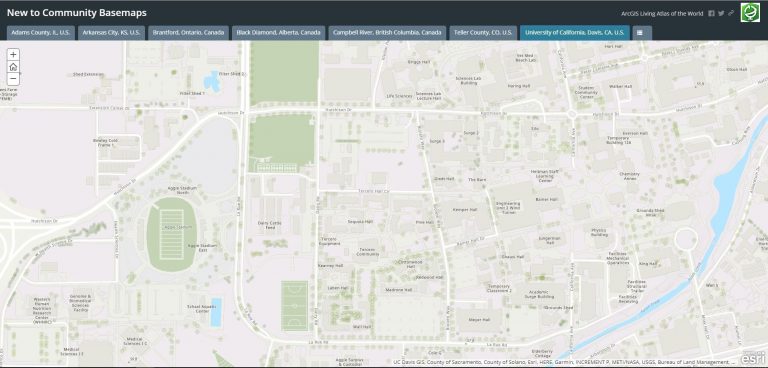Viewport: 768px width, 368px height.
Task: Switch to Adams County, IL tab
Action: [x=41, y=33]
